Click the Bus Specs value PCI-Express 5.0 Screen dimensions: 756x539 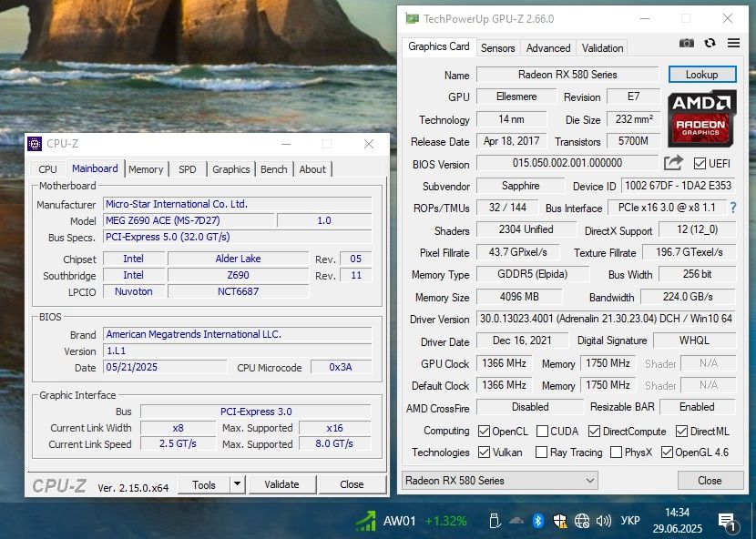click(x=237, y=237)
